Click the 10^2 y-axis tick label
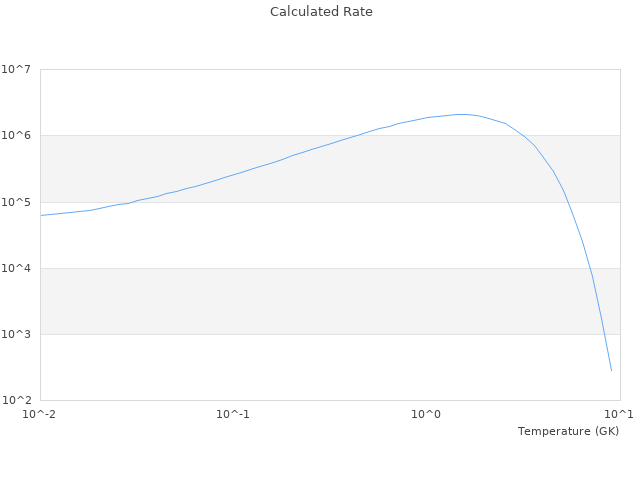640x480 pixels. (x=16, y=400)
